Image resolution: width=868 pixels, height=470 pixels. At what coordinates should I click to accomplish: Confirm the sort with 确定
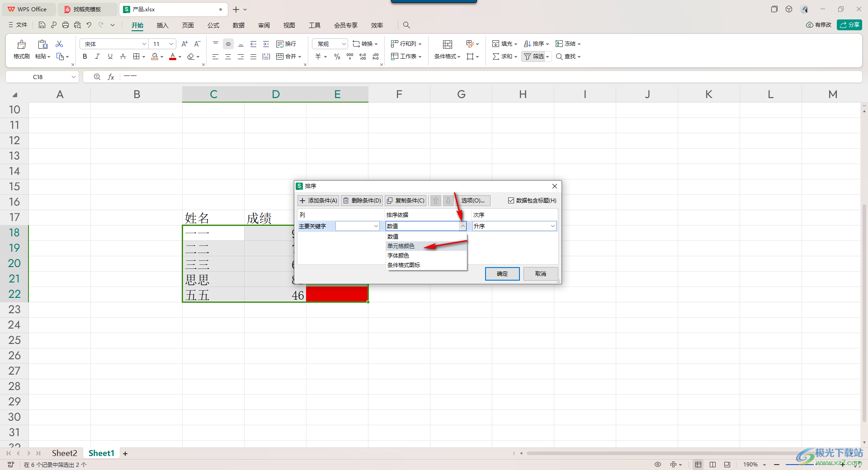click(x=502, y=273)
